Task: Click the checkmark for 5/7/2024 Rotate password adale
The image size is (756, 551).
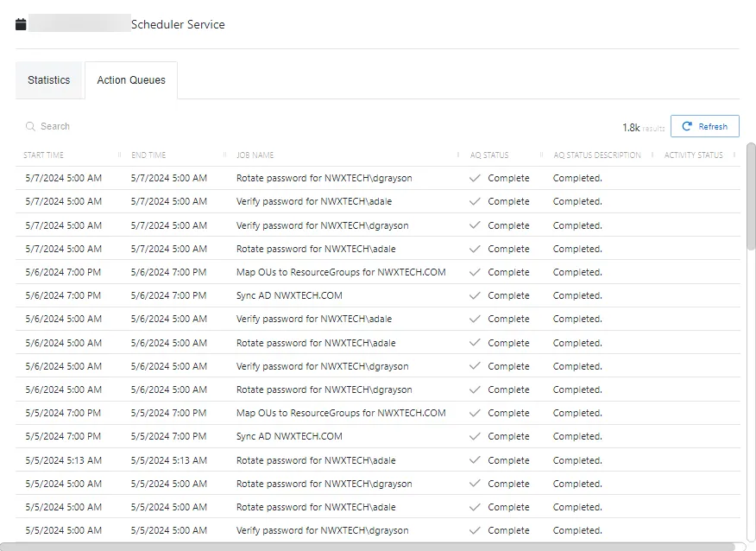Action: pyautogui.click(x=475, y=249)
